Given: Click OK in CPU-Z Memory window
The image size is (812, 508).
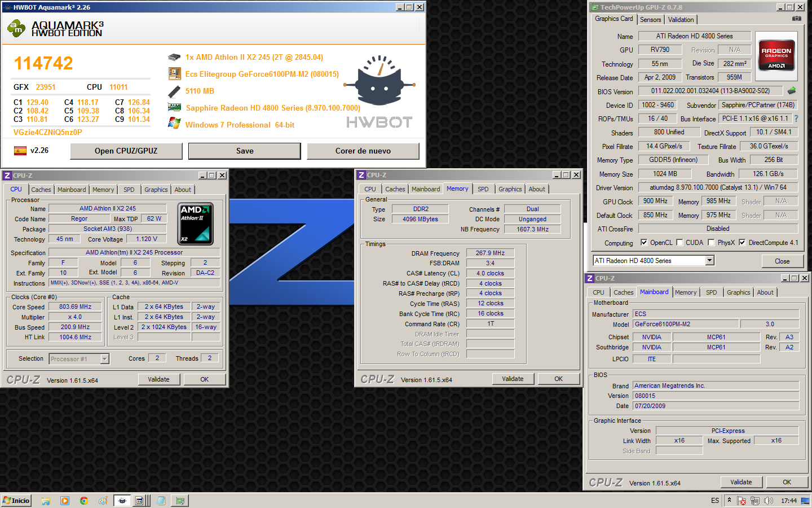Looking at the screenshot, I should (558, 379).
